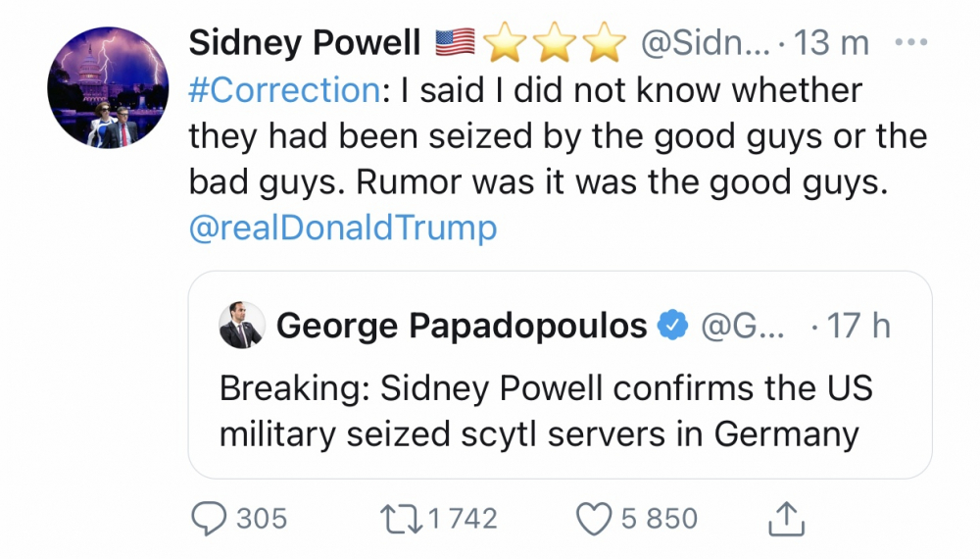Open the #Correction hashtag
The height and width of the screenshot is (559, 980).
pyautogui.click(x=283, y=90)
